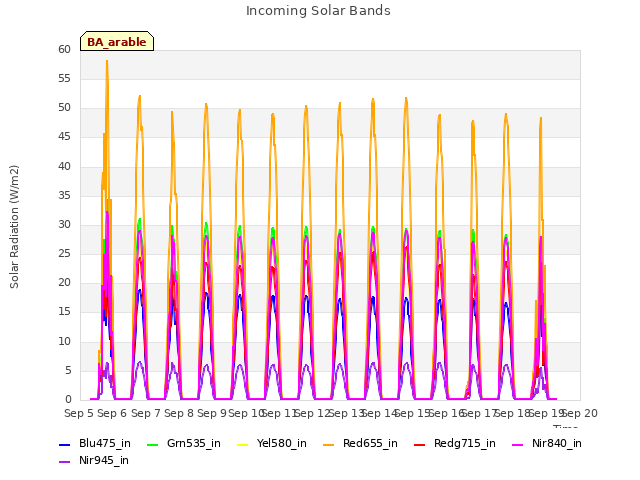
Task: Click the 35 y-axis tick label
Action: [64, 195]
